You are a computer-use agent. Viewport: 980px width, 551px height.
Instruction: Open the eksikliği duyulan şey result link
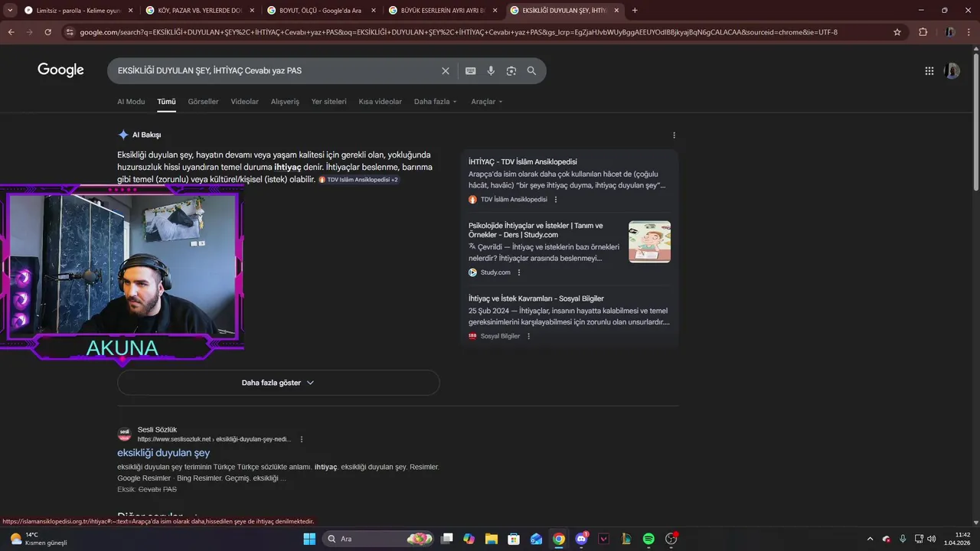tap(163, 453)
